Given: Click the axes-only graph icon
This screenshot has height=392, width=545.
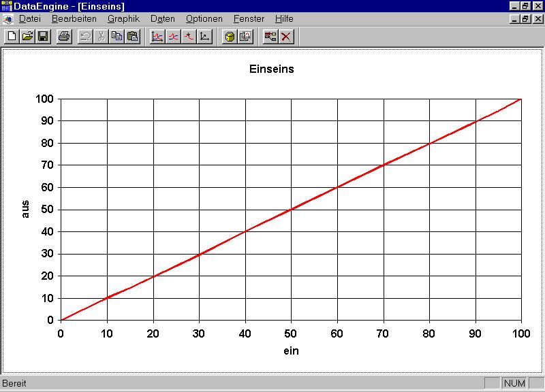Looking at the screenshot, I should coord(204,36).
